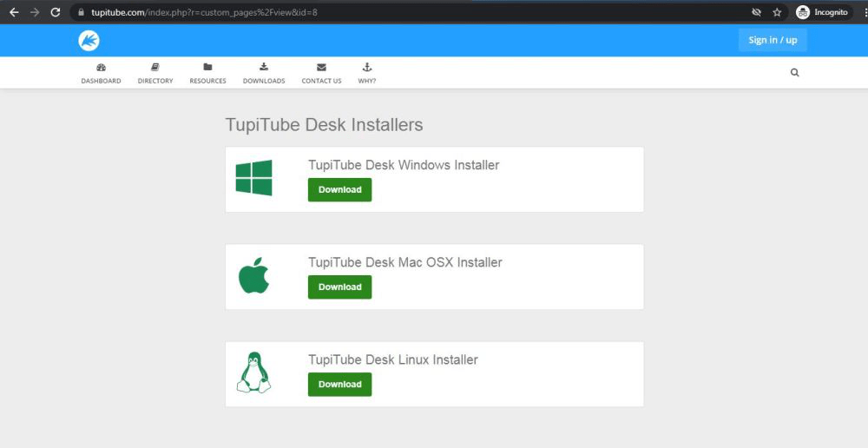The image size is (868, 448).
Task: Open the Downloads menu label
Action: click(x=264, y=81)
